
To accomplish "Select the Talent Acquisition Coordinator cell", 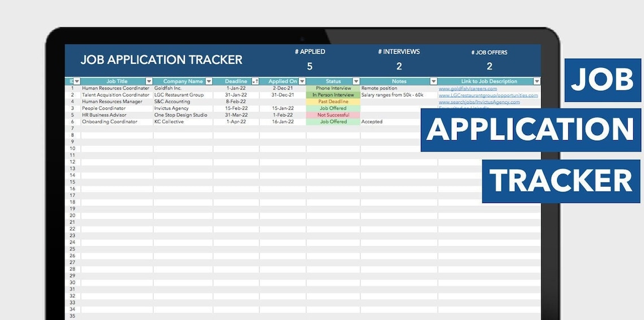I will pyautogui.click(x=116, y=95).
